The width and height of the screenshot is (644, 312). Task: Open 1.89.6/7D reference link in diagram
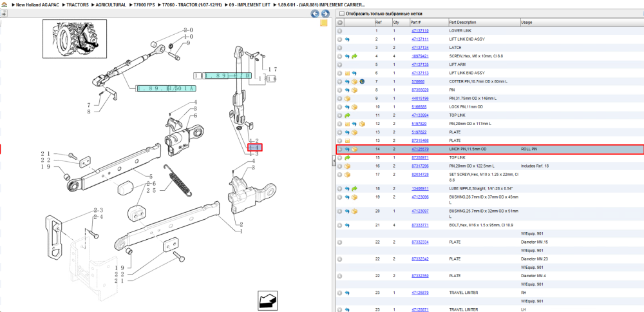click(227, 75)
